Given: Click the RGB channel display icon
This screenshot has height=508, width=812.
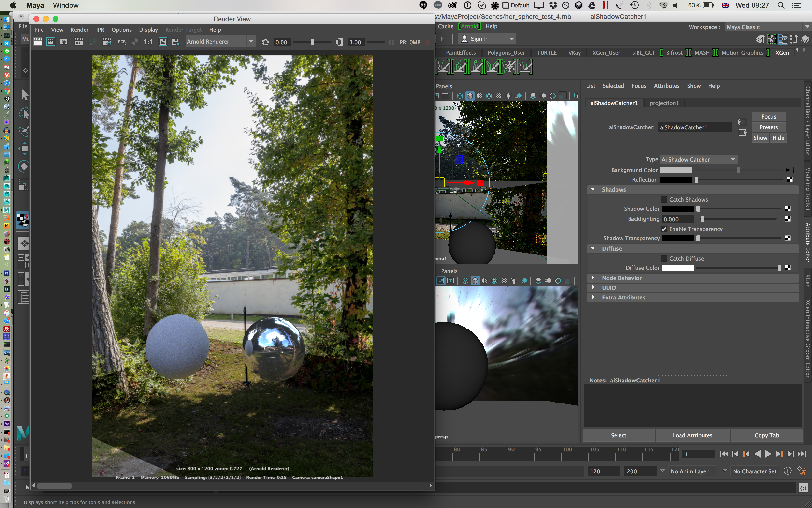Looking at the screenshot, I should [122, 42].
